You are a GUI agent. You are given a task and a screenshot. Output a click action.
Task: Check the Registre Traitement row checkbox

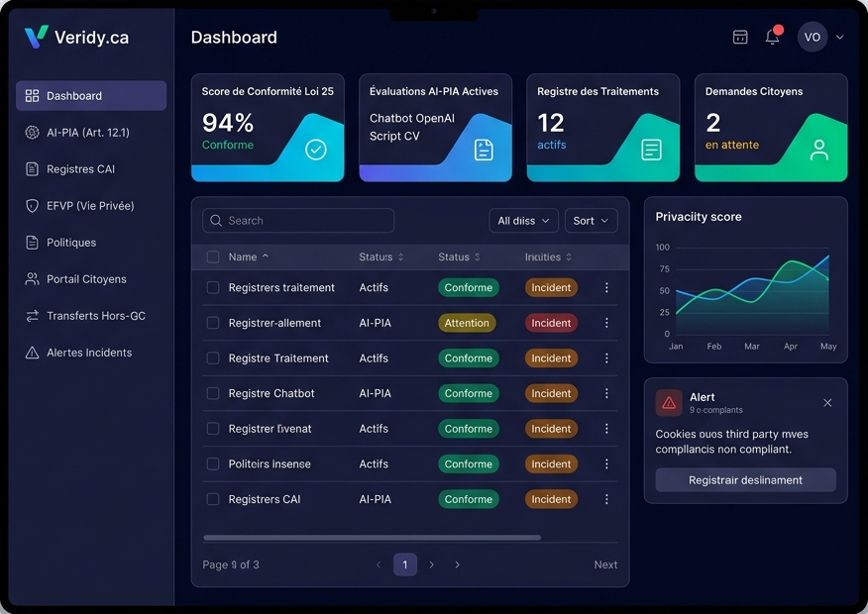[x=213, y=358]
